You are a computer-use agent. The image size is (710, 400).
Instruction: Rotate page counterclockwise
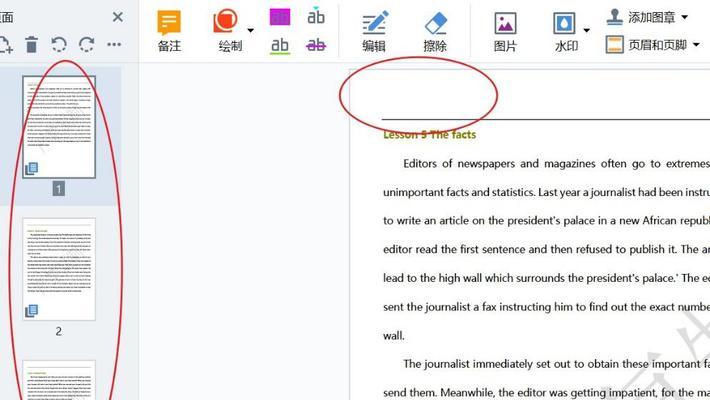click(x=59, y=44)
